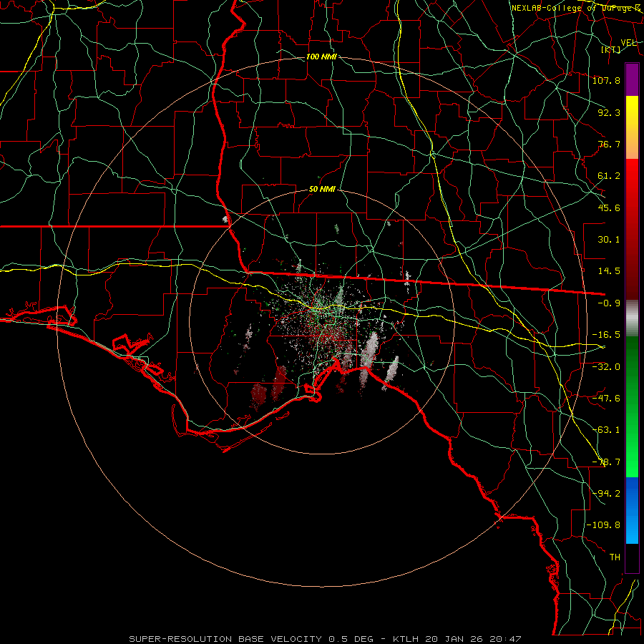Select the 45.6 legend value
Image resolution: width=644 pixels, height=644 pixels.
click(609, 208)
